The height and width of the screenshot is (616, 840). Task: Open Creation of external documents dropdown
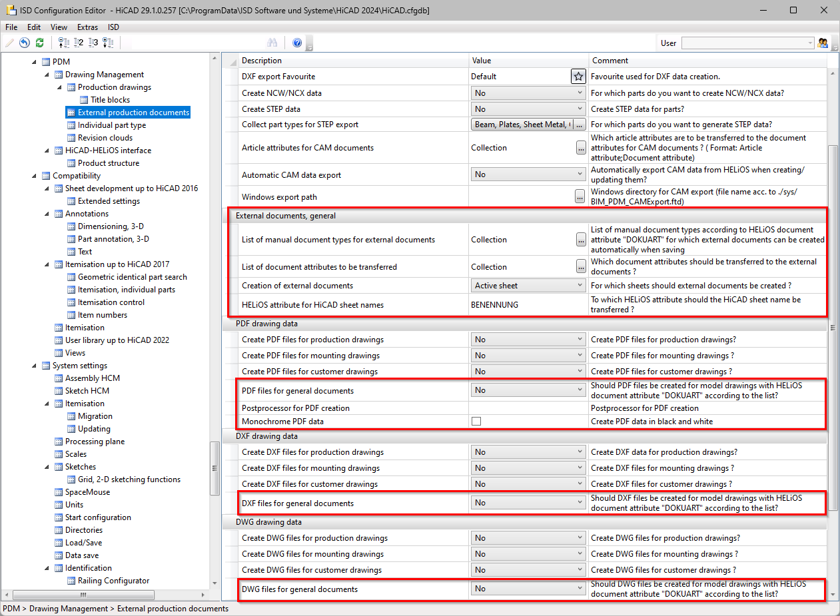coord(528,286)
